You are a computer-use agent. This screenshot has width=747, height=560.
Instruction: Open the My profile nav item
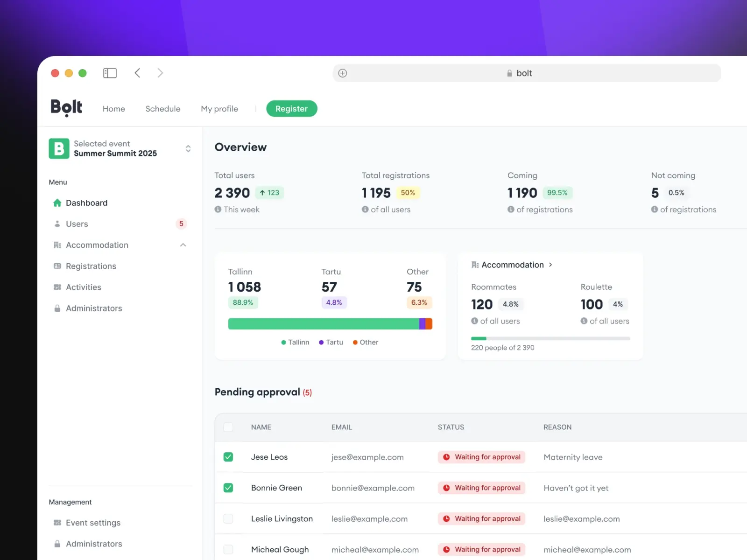pyautogui.click(x=219, y=109)
